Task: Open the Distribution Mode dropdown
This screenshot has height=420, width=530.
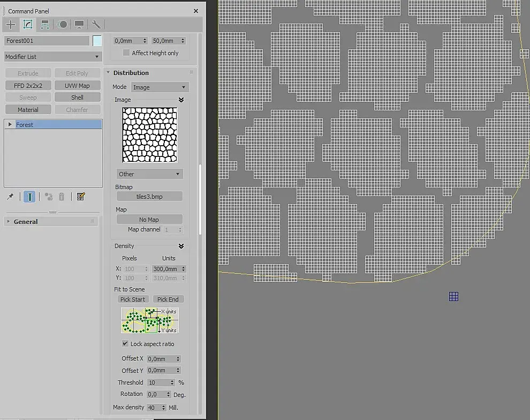Action: pos(160,87)
